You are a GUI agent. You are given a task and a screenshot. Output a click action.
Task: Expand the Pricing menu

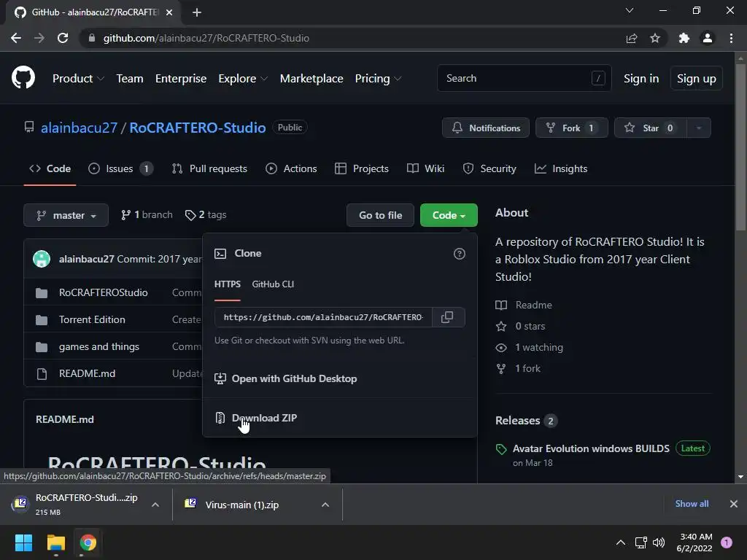click(379, 79)
